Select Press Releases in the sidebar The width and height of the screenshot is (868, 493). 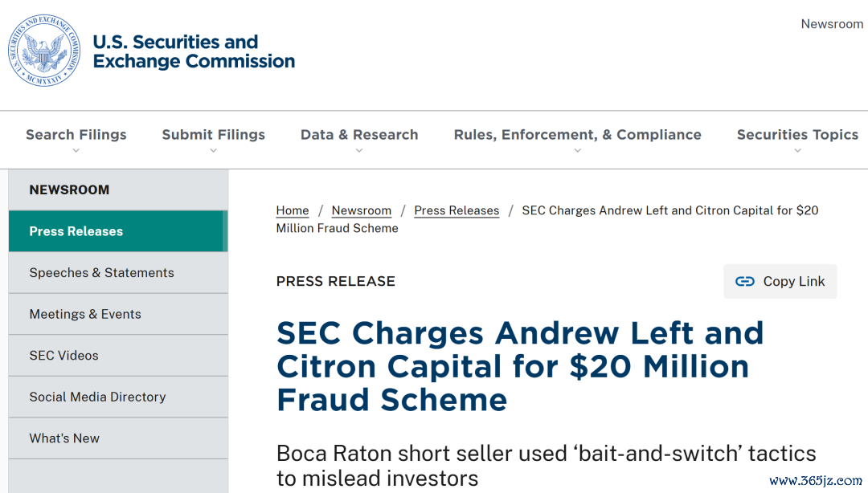118,231
